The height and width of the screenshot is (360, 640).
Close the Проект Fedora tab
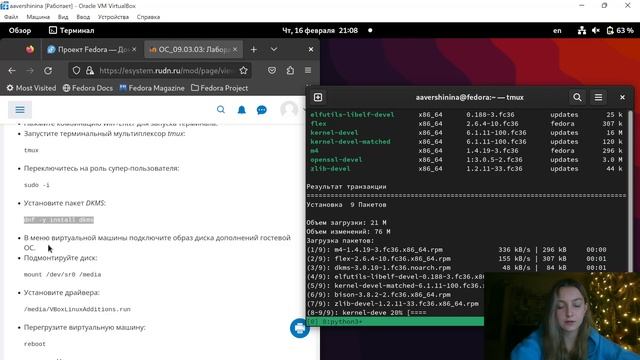pyautogui.click(x=134, y=49)
